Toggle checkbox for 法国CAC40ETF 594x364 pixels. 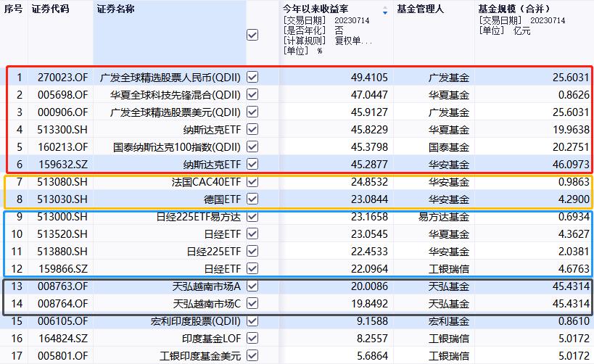coord(252,182)
